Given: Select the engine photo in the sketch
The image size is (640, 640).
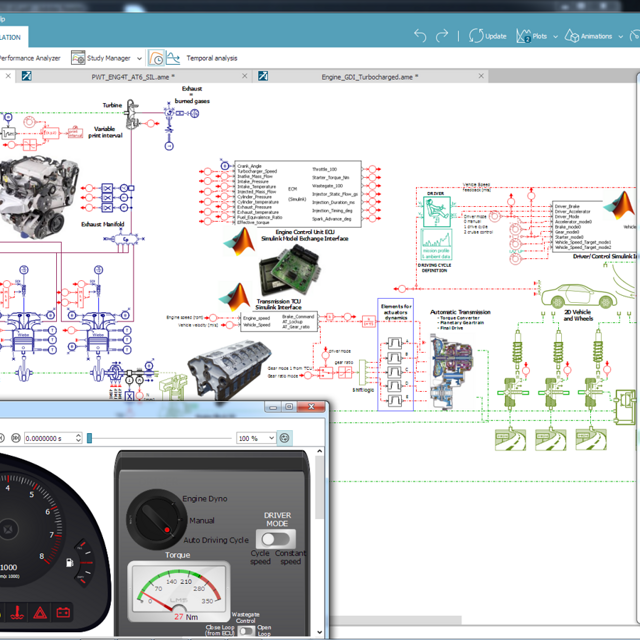Looking at the screenshot, I should pos(38,196).
